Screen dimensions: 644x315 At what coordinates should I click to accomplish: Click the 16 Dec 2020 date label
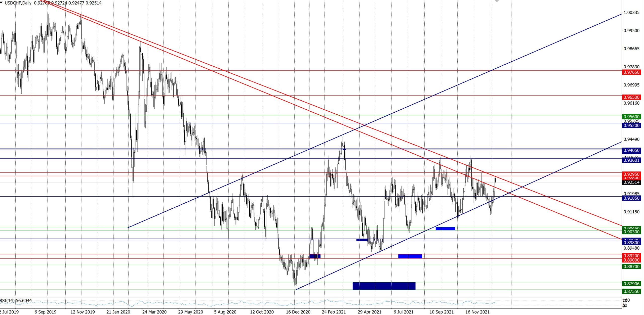(x=298, y=312)
